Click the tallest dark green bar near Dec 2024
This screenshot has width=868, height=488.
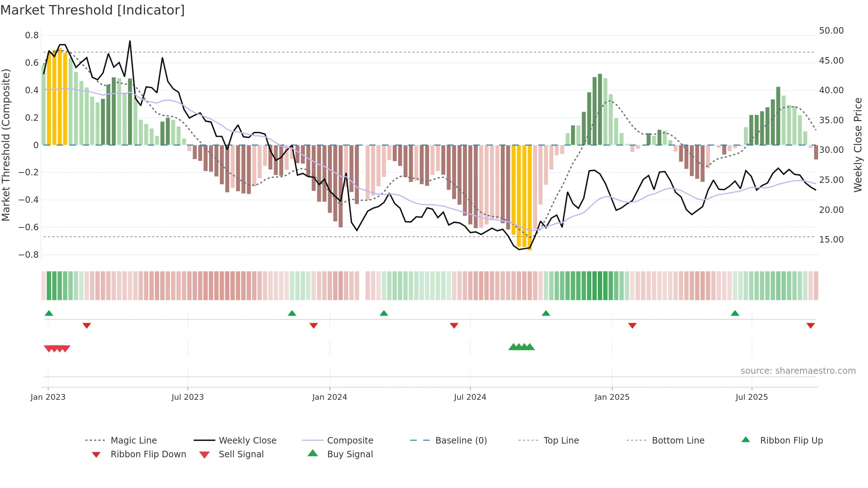pos(600,109)
